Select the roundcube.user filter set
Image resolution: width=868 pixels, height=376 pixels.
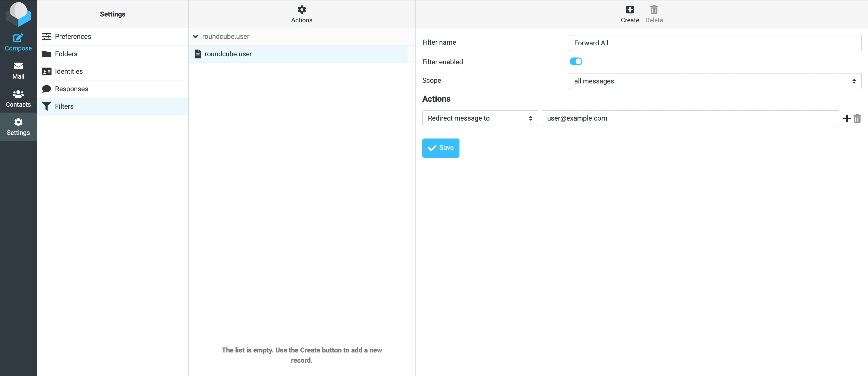[x=228, y=54]
